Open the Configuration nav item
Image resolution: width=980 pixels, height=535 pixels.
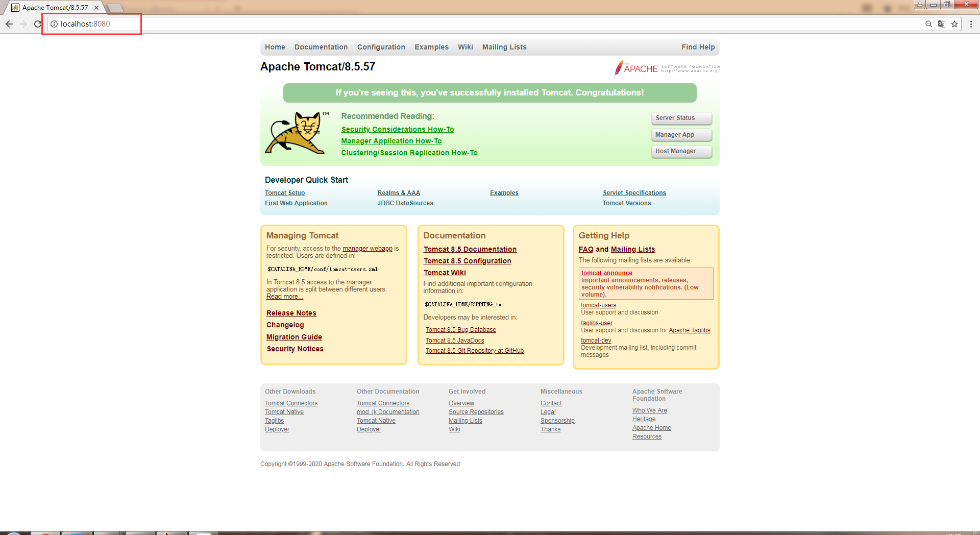tap(381, 47)
